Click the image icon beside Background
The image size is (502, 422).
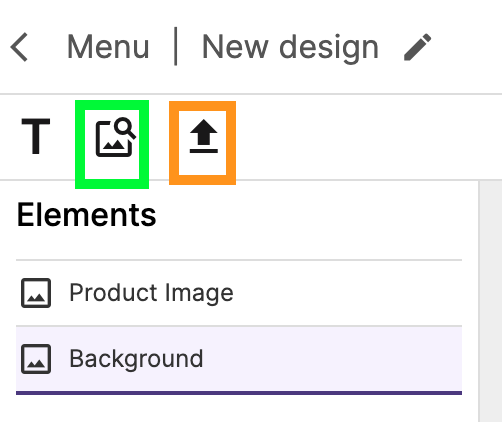(x=36, y=359)
